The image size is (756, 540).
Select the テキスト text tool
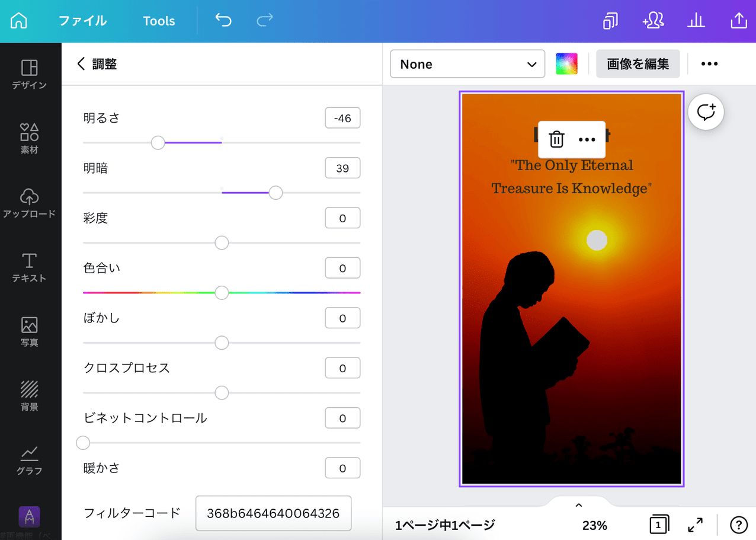tap(30, 266)
